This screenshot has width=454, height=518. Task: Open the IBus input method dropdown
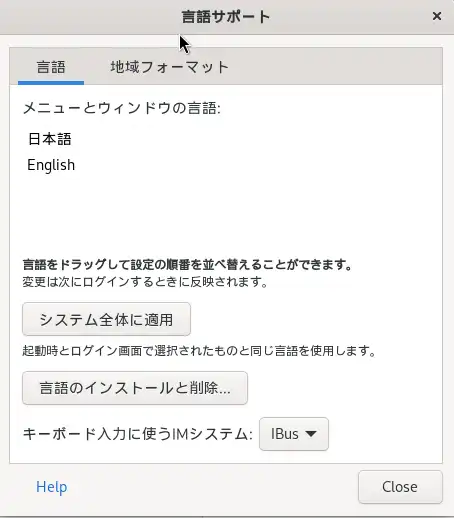coord(294,434)
